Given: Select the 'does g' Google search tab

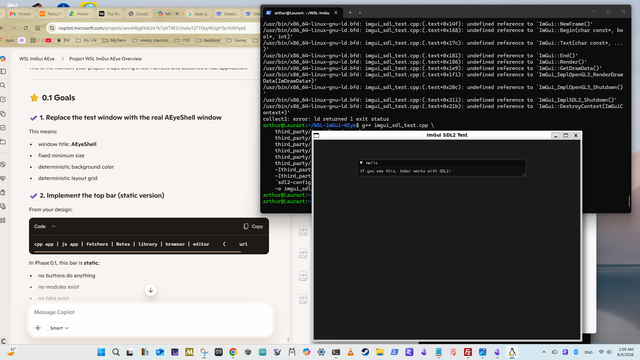Looking at the screenshot, I should 198,13.
